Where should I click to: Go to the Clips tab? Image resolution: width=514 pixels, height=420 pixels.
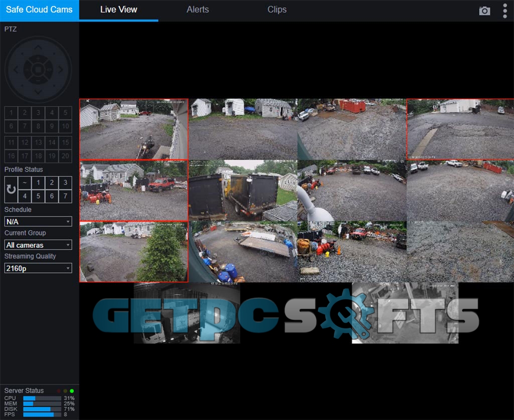coord(277,10)
